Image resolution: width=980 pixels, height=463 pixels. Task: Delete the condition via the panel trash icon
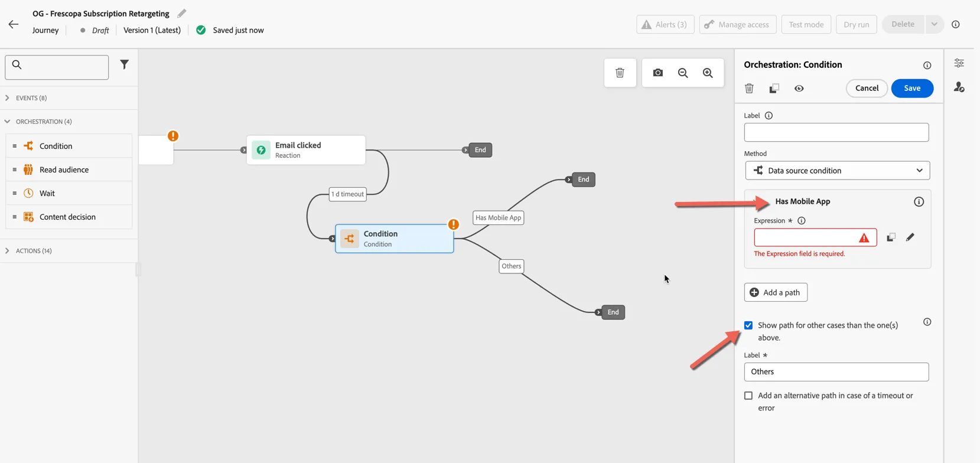coord(749,88)
